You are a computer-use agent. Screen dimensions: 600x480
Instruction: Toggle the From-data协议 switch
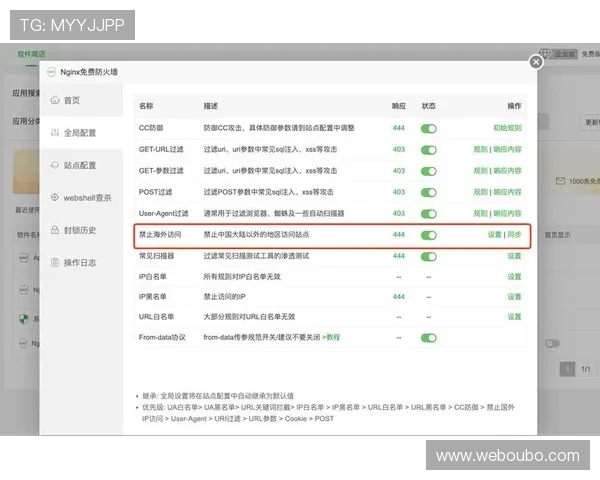tap(429, 338)
